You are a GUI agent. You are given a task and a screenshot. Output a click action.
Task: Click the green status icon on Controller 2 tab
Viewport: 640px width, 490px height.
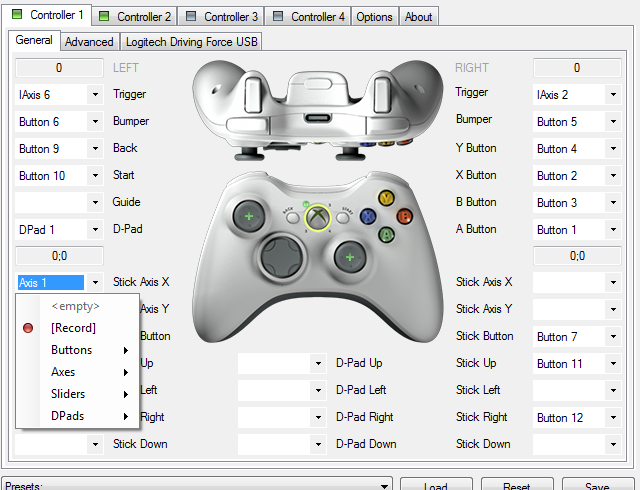point(104,16)
